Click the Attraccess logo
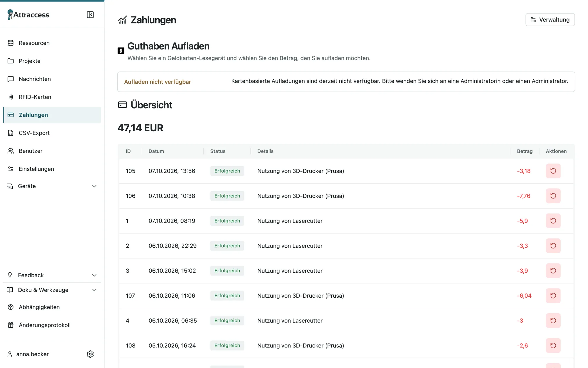Screen dimensions: 588x368 click(28, 15)
